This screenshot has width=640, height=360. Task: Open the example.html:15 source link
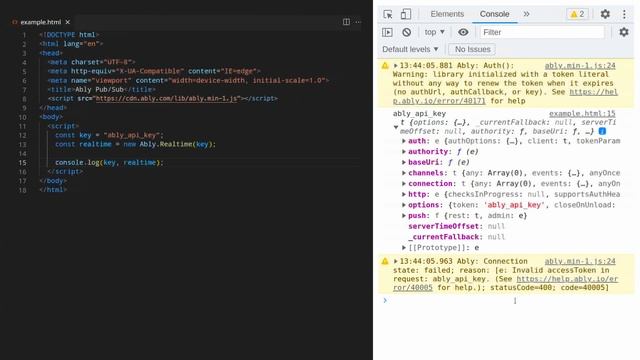click(x=582, y=113)
